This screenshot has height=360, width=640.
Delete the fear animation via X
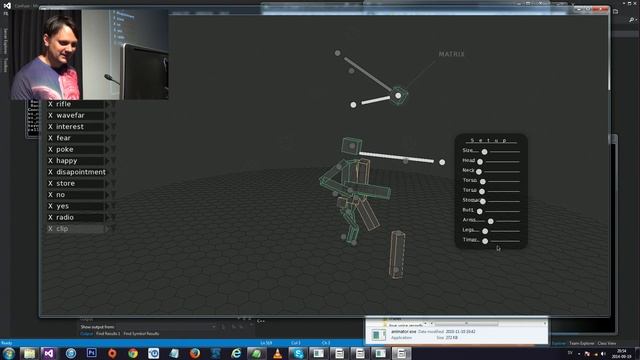50,138
